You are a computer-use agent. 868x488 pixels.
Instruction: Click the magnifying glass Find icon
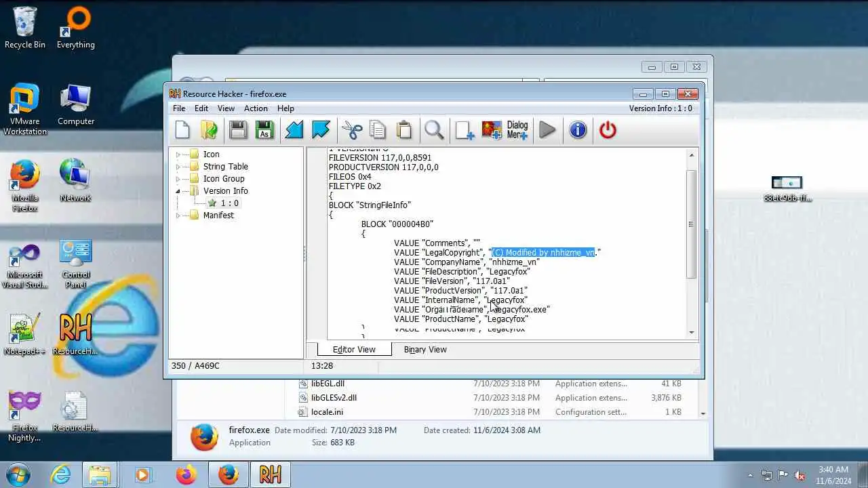click(x=435, y=130)
